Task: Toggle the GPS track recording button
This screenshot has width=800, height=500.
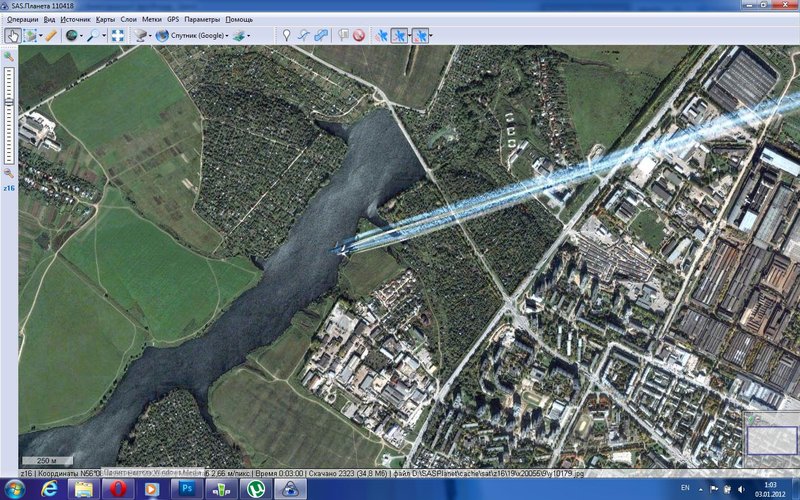Action: click(400, 35)
